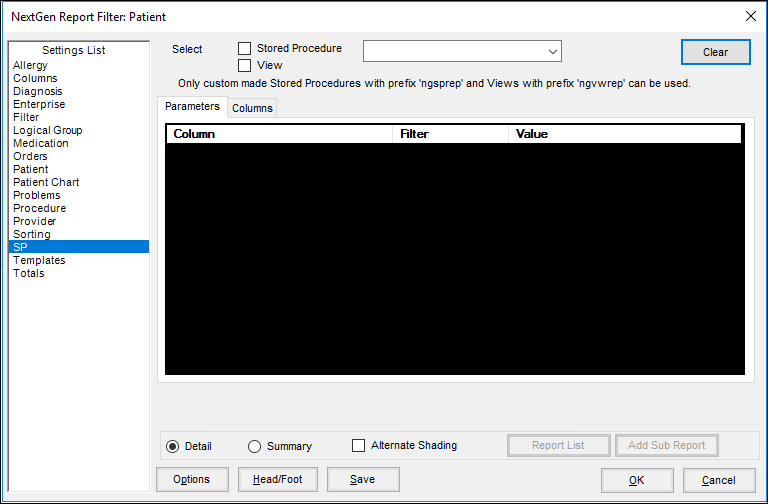Click the Column header in grid

coord(279,134)
